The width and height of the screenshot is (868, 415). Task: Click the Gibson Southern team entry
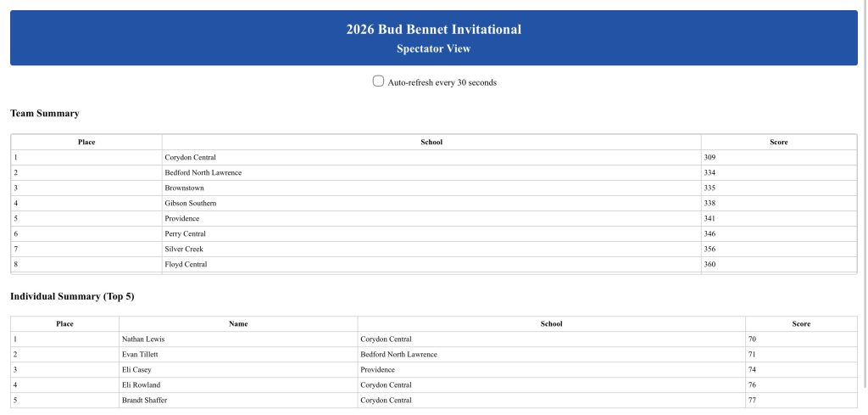(191, 204)
